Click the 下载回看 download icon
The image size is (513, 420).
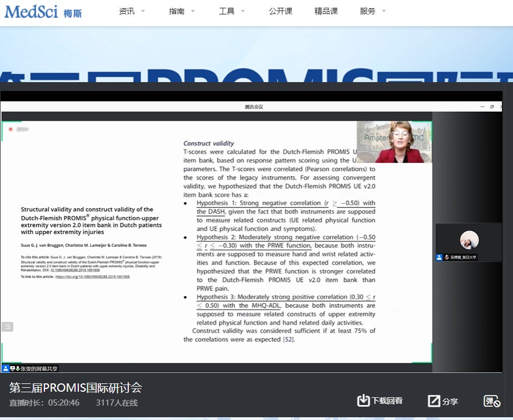pos(363,401)
